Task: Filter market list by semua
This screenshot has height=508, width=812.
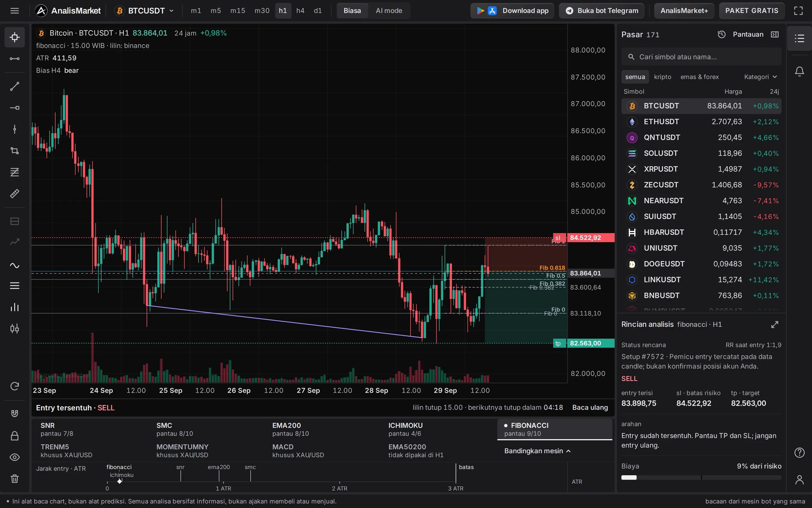Action: (x=635, y=77)
